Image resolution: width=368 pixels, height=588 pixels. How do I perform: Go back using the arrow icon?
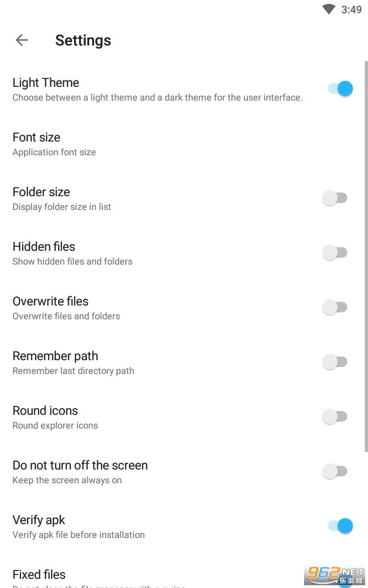[22, 40]
